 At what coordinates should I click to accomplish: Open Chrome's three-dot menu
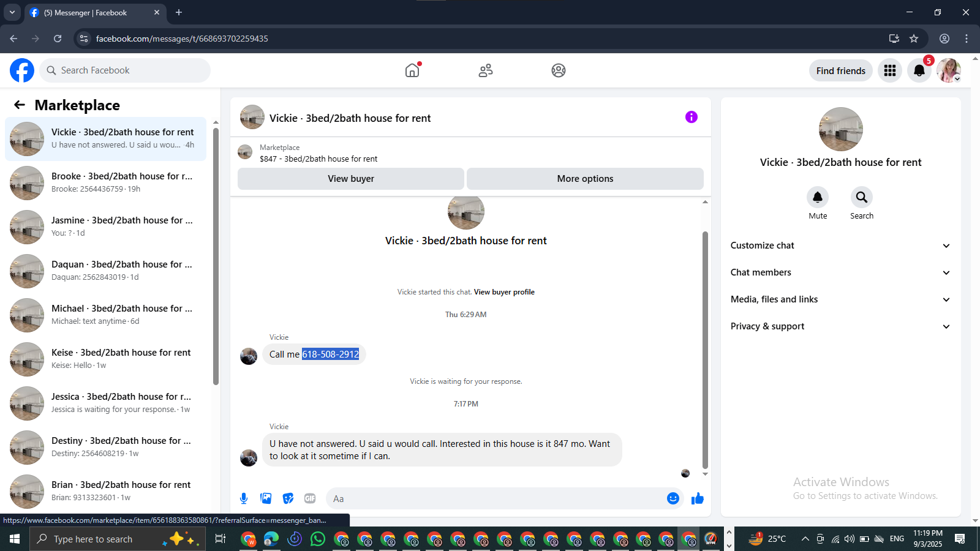click(x=967, y=39)
